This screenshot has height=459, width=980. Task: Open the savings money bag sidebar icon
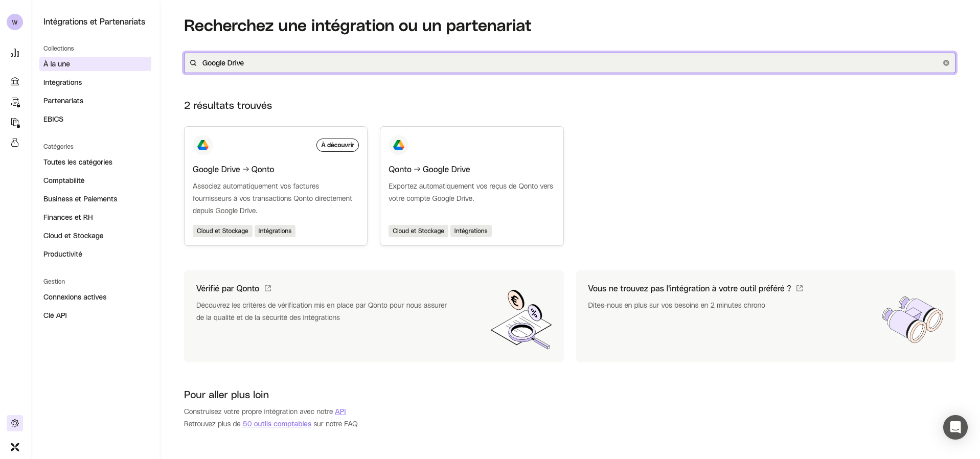tap(15, 143)
